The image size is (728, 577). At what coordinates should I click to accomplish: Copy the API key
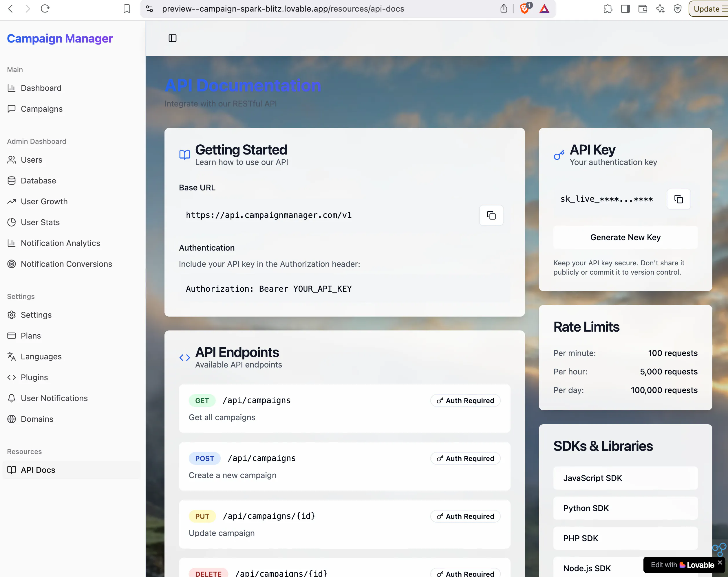[678, 199]
